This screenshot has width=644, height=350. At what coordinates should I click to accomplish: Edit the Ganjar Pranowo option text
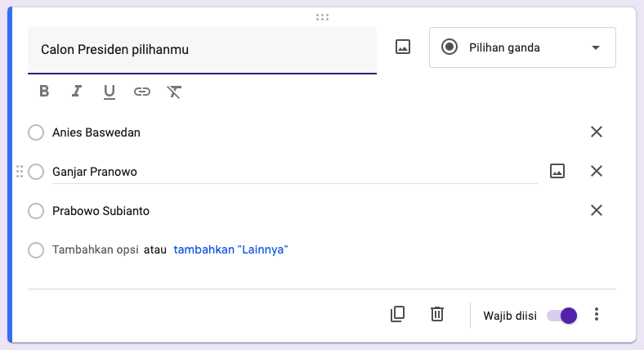(x=294, y=172)
